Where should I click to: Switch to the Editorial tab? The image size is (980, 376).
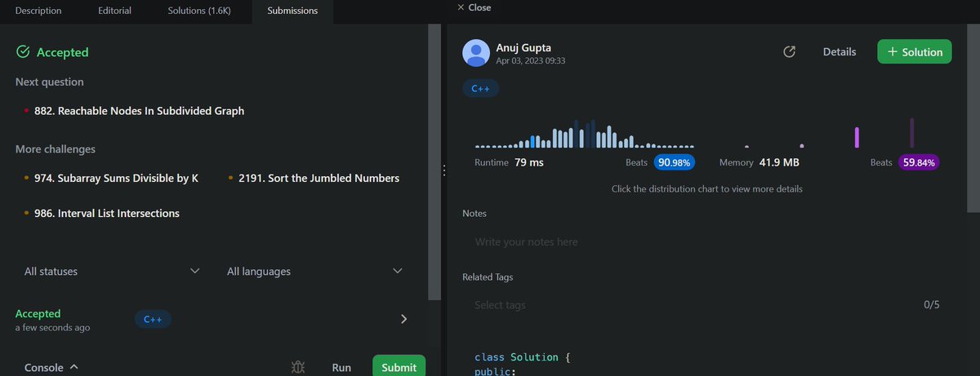(x=114, y=11)
